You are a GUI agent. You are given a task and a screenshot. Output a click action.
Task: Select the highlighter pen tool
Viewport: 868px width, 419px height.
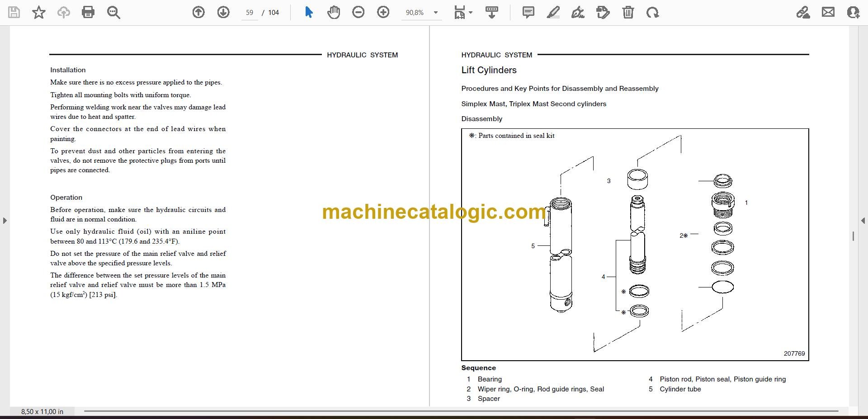pos(553,12)
